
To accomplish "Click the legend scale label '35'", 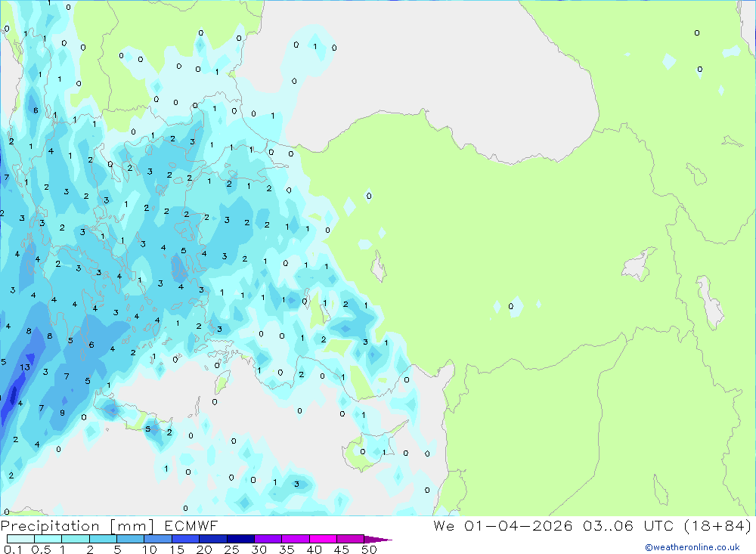I will (x=287, y=549).
